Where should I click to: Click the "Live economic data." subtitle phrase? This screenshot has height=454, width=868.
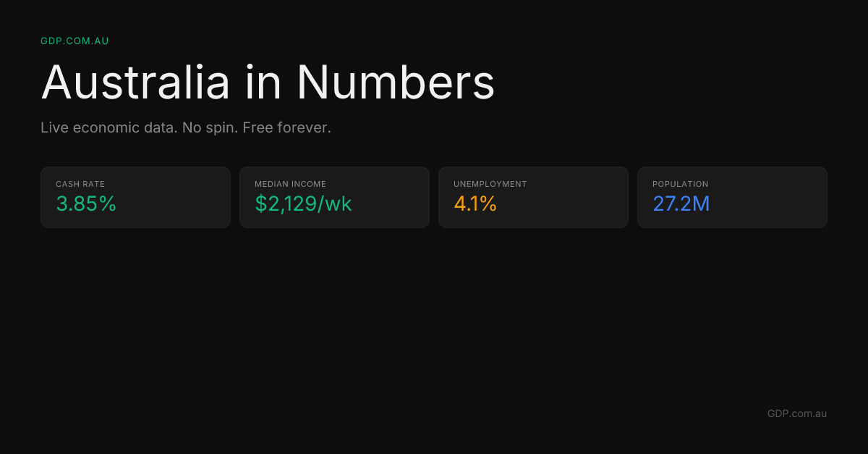(x=109, y=128)
